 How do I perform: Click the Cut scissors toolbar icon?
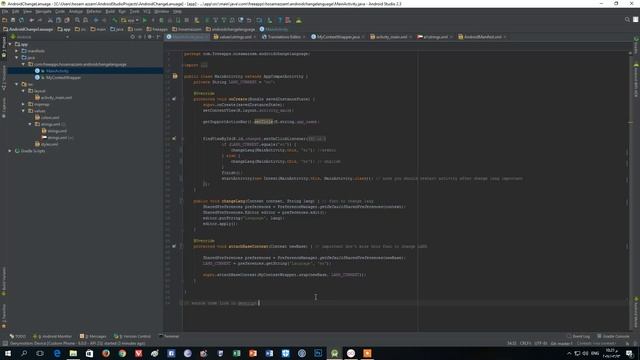tap(50, 20)
